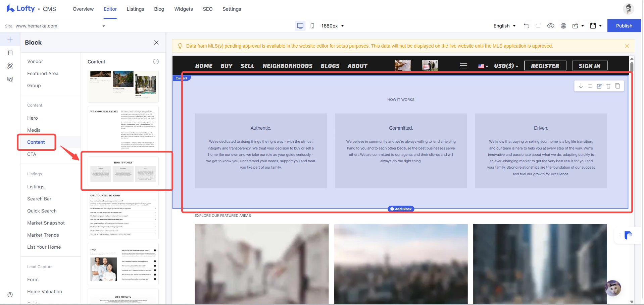Choose the FAQs template with team photo

(x=123, y=264)
